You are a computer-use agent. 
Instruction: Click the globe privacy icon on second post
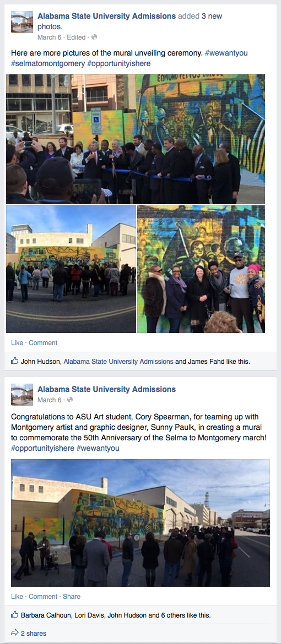[x=69, y=400]
